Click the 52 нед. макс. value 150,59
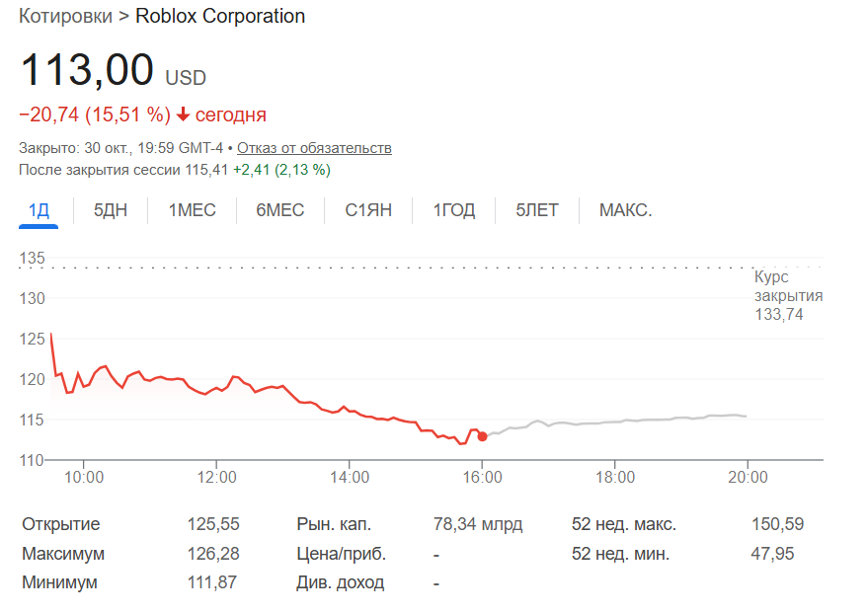 click(x=772, y=524)
